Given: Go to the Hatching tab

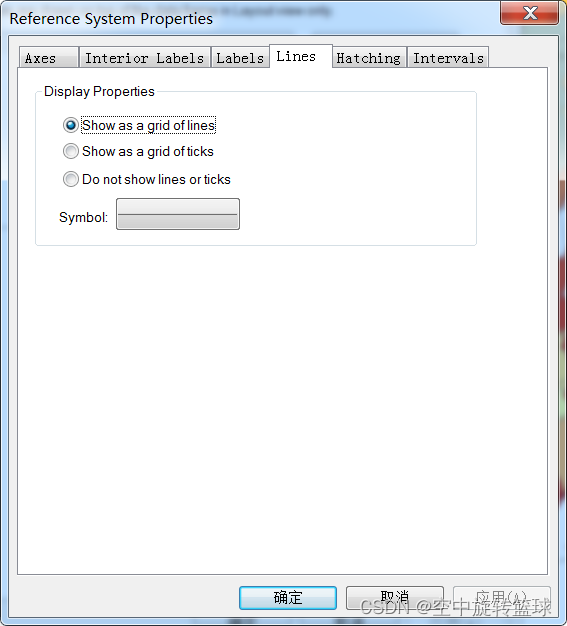Looking at the screenshot, I should point(369,58).
